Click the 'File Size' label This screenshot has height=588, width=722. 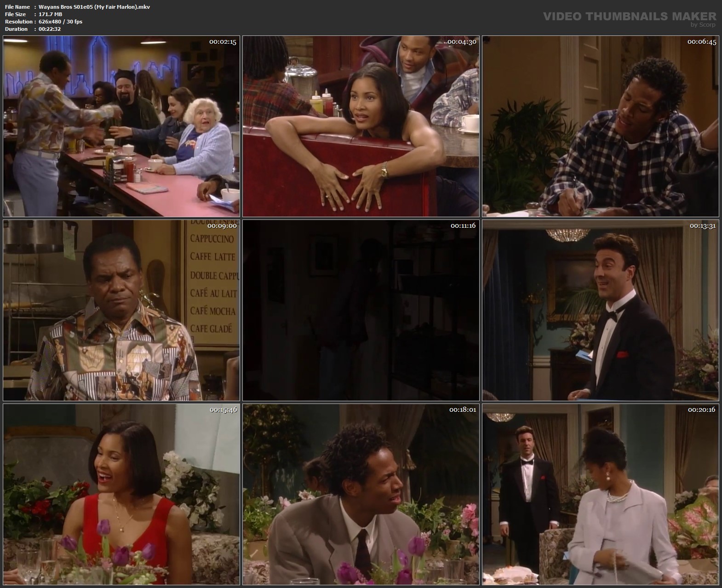tap(15, 14)
